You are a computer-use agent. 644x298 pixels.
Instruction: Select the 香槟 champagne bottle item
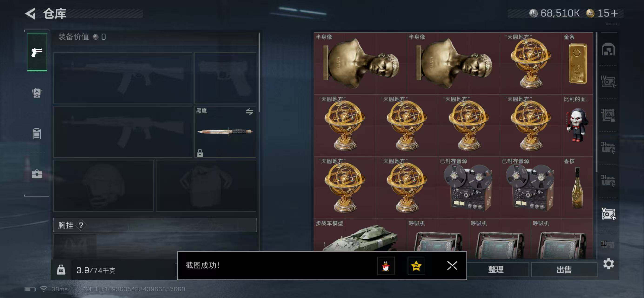(577, 187)
